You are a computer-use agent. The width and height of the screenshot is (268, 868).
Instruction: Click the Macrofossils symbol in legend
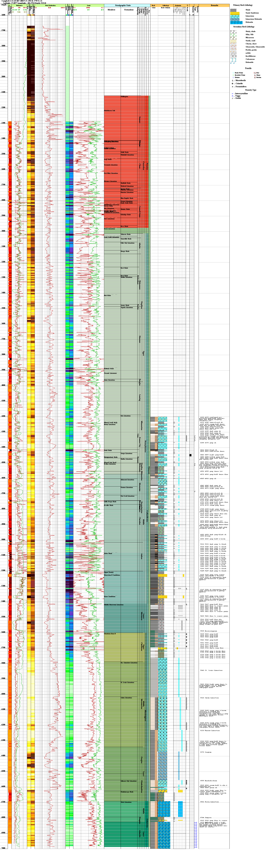point(233,81)
